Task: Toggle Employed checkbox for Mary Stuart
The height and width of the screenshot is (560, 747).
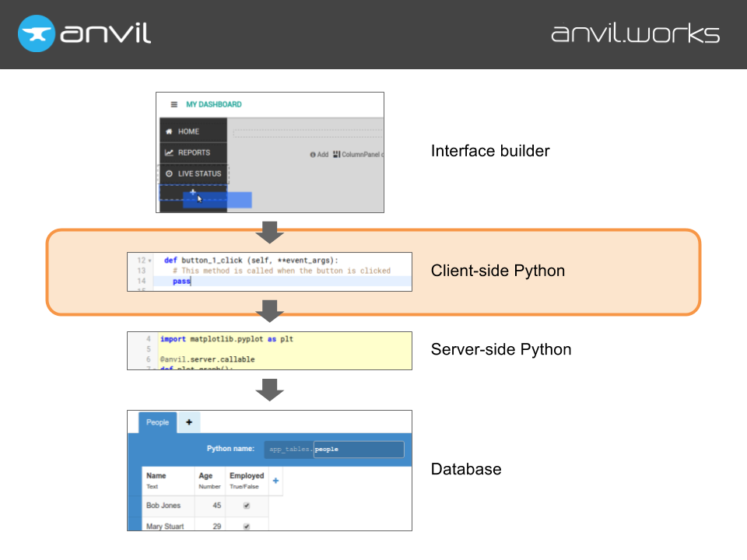Action: coord(247,527)
